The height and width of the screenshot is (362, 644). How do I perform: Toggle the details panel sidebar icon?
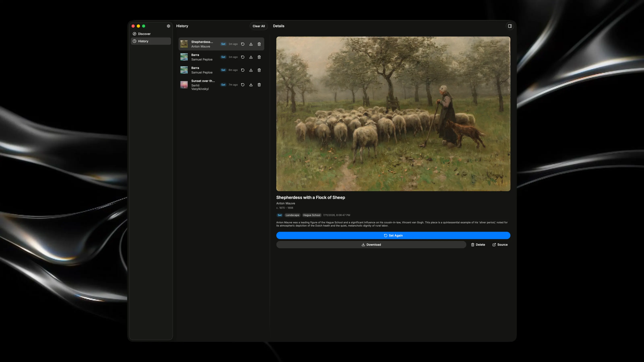pos(510,26)
